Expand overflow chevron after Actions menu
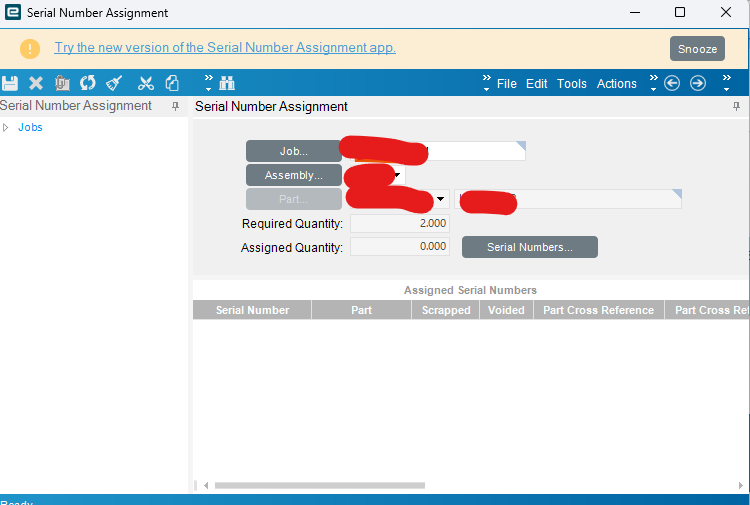Screen dimensions: 750x505 coord(653,83)
